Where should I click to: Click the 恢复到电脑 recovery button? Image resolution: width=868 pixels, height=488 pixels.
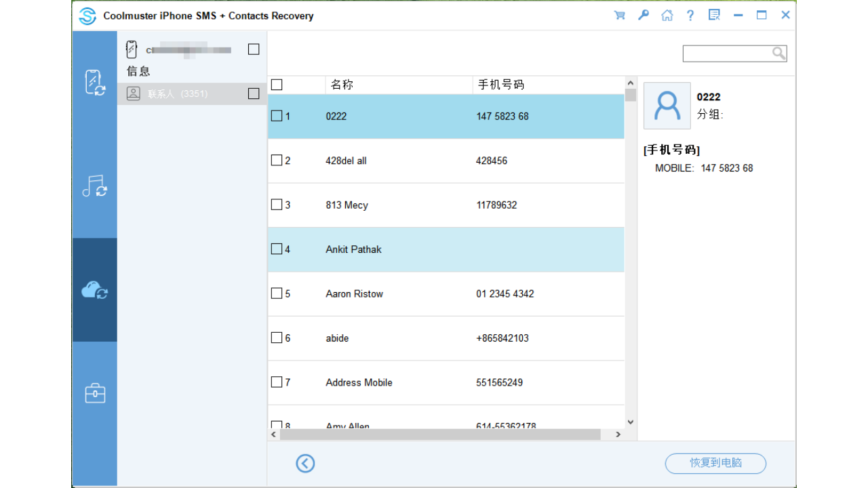[x=715, y=464]
